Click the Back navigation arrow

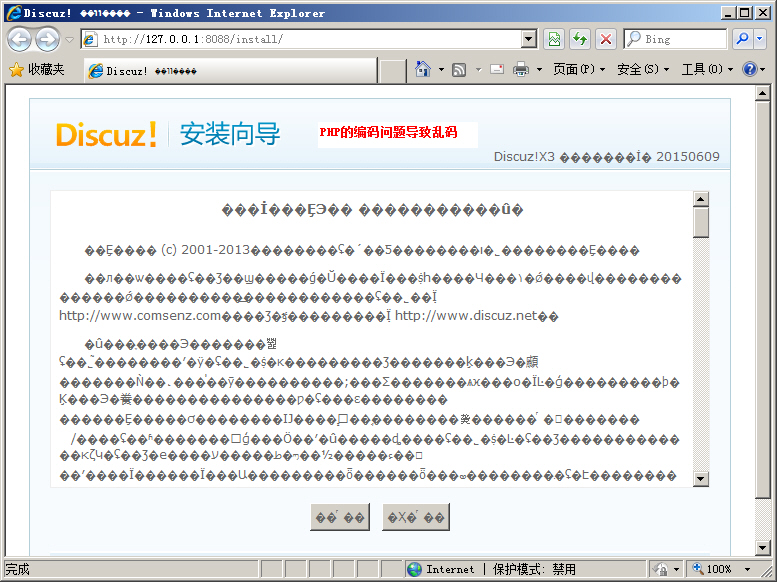pos(19,39)
